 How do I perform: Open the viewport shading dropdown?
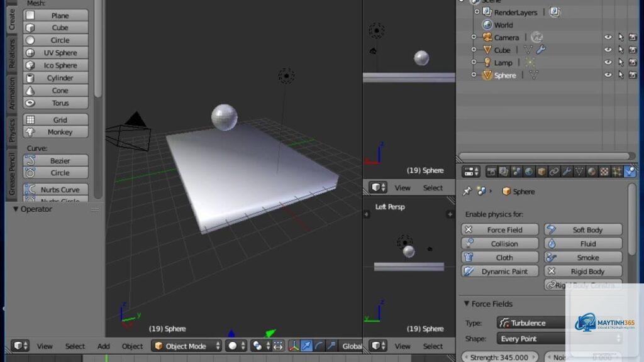coord(236,346)
